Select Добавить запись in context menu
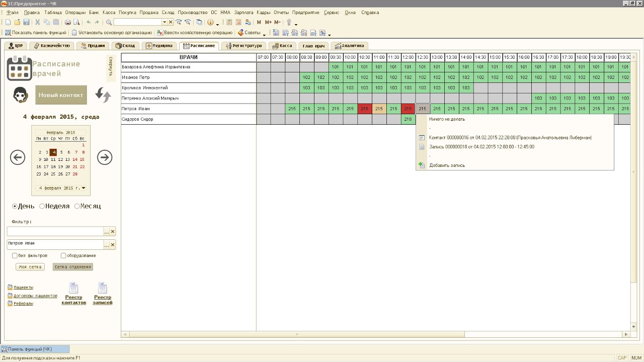 [x=447, y=165]
